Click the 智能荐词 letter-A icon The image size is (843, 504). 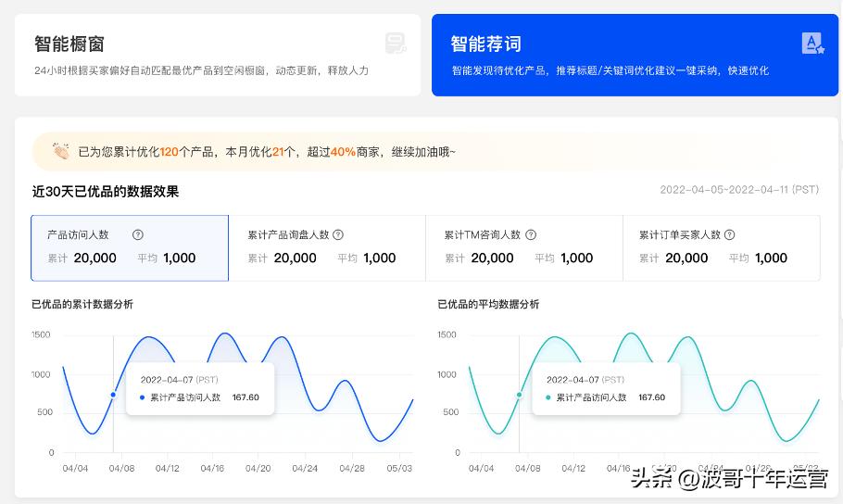pyautogui.click(x=812, y=43)
